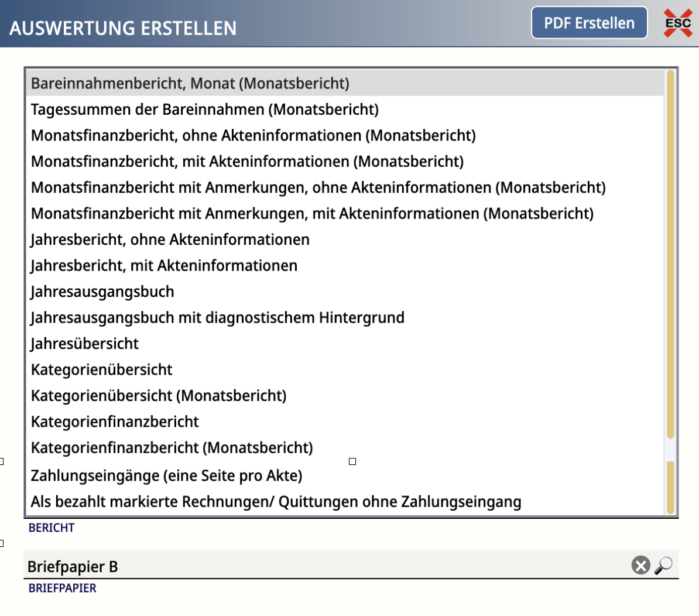This screenshot has height=616, width=699.
Task: Choose Monatsfinanzbericht mit Anmerkungen, mit Akteninformationen
Action: (x=312, y=214)
